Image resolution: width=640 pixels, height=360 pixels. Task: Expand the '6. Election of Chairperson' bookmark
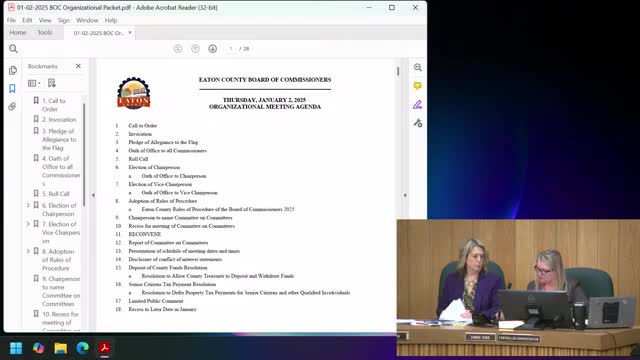(x=28, y=205)
